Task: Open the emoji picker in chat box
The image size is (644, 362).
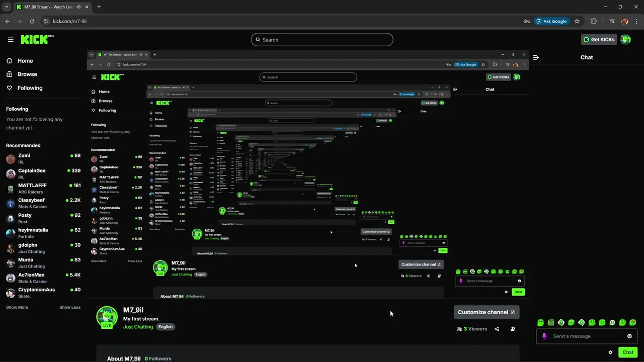Action: tap(629, 336)
